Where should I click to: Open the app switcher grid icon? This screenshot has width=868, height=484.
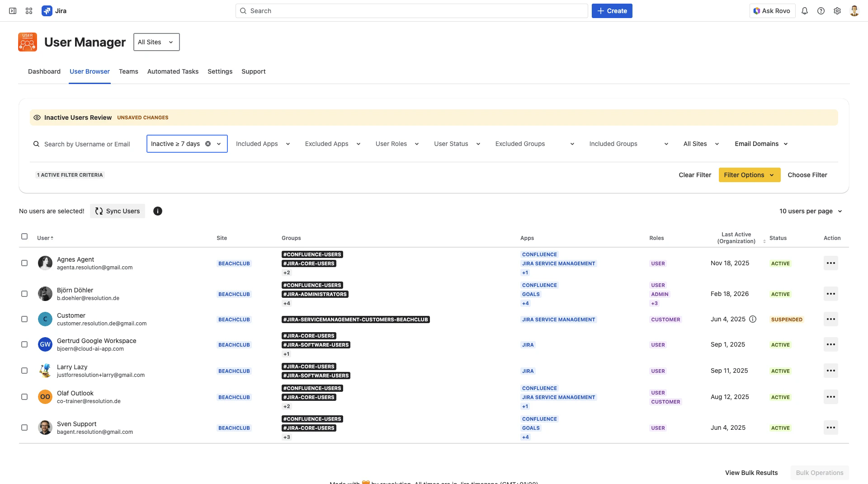click(29, 11)
